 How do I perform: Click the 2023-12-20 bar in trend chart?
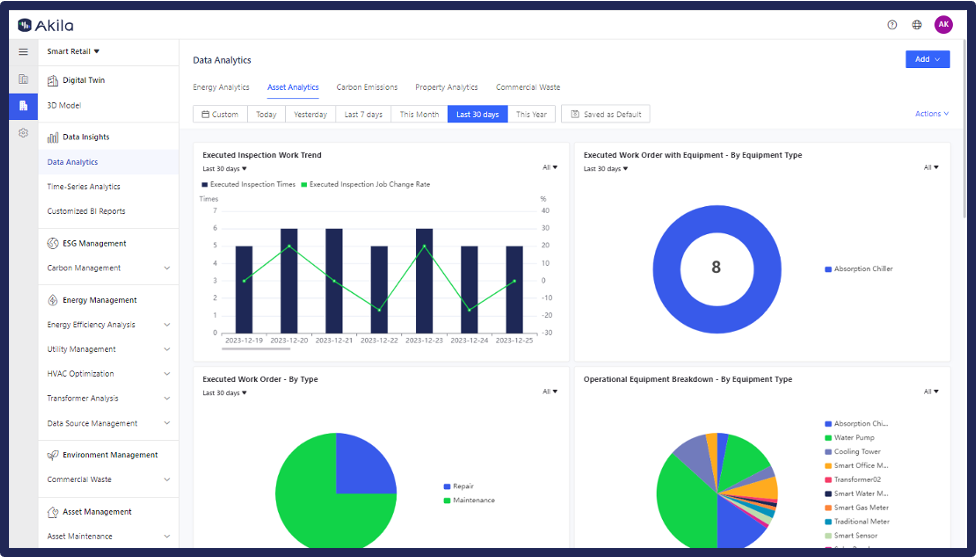point(289,281)
